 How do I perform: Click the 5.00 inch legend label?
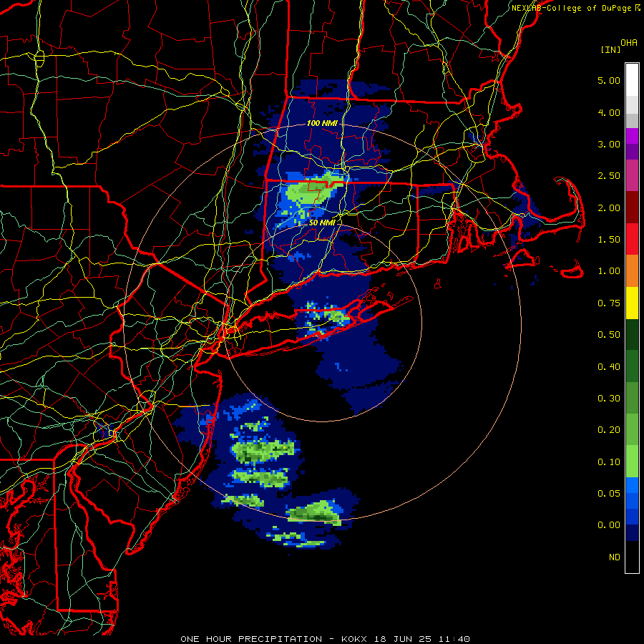pos(609,80)
